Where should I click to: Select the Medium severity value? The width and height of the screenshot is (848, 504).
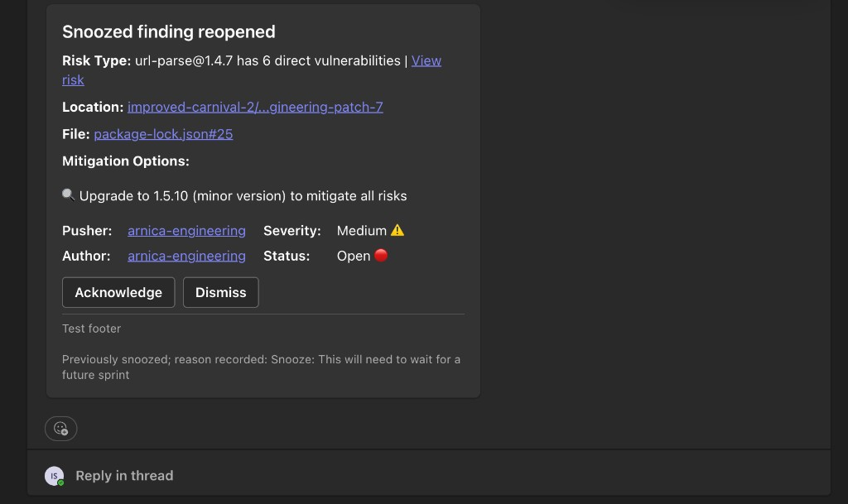(361, 231)
